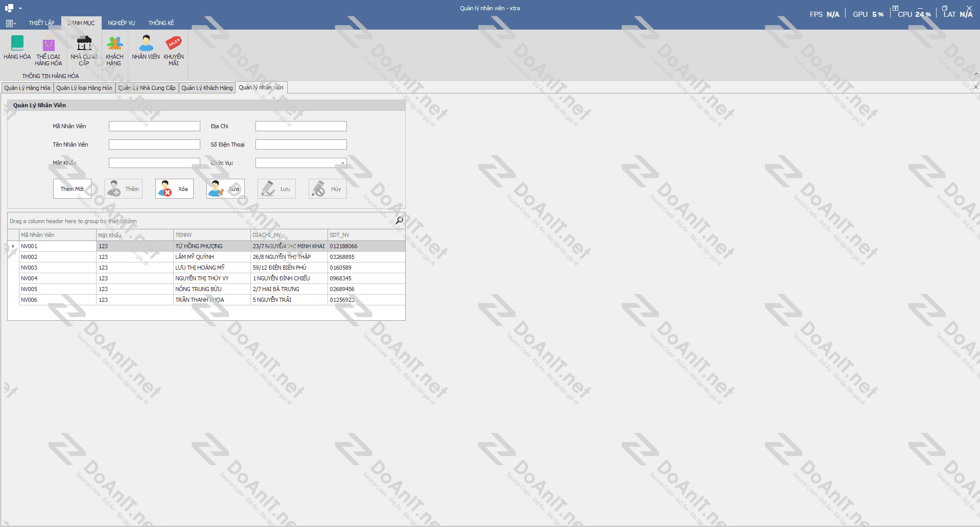The height and width of the screenshot is (527, 980).
Task: Sort by TENNV column header
Action: point(212,235)
